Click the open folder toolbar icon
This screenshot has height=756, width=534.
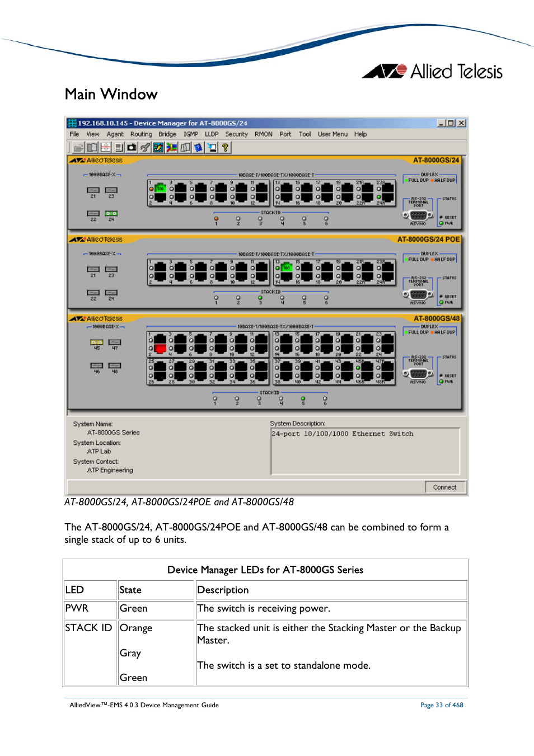click(78, 148)
